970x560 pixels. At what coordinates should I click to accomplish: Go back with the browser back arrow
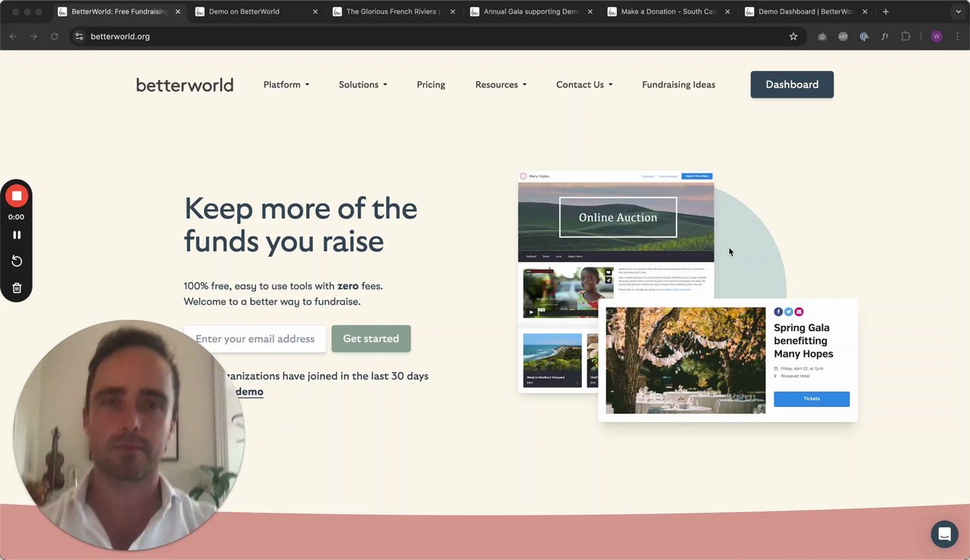click(x=13, y=36)
